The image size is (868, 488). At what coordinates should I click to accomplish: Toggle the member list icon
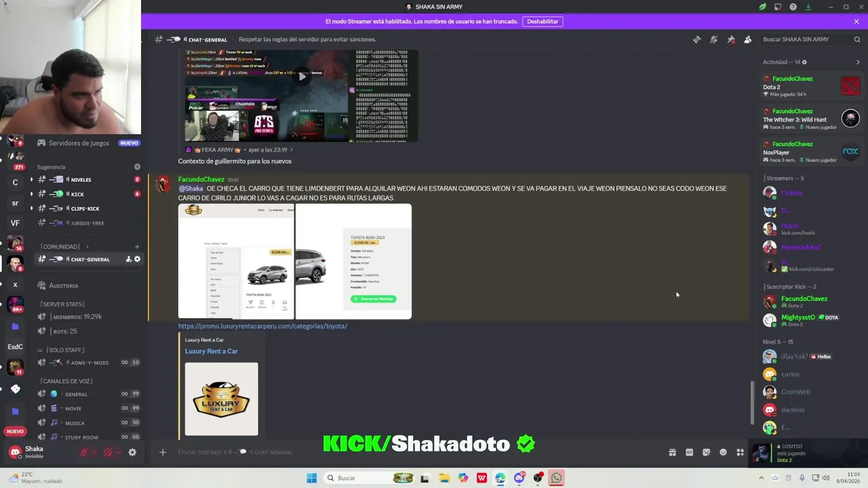[747, 39]
